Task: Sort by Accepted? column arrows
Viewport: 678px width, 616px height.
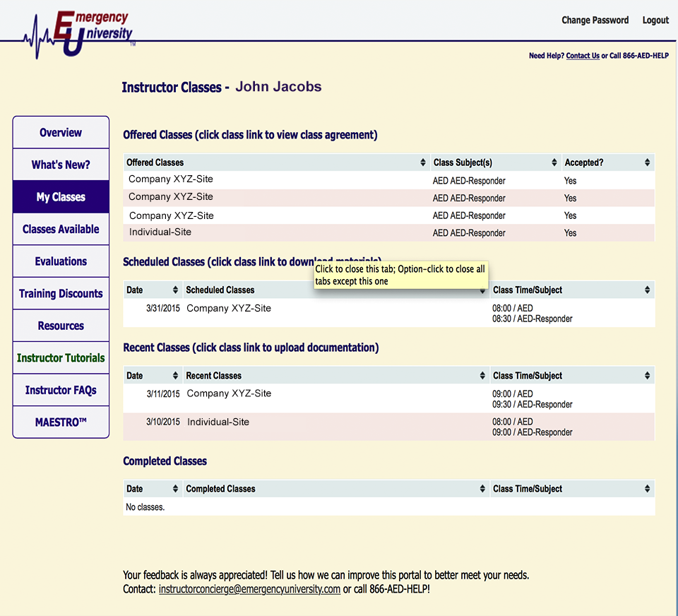Action: (647, 162)
